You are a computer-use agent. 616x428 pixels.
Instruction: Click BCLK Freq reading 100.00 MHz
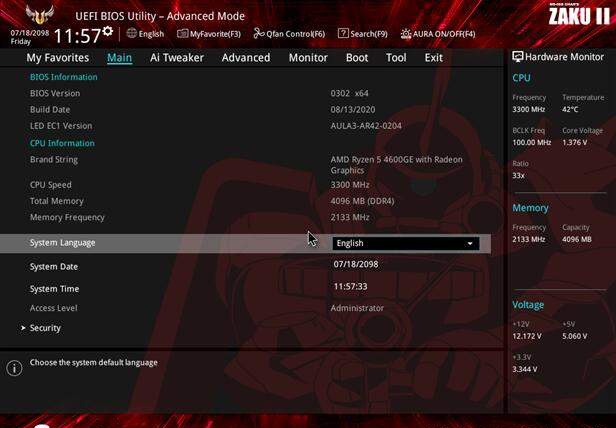coord(532,142)
